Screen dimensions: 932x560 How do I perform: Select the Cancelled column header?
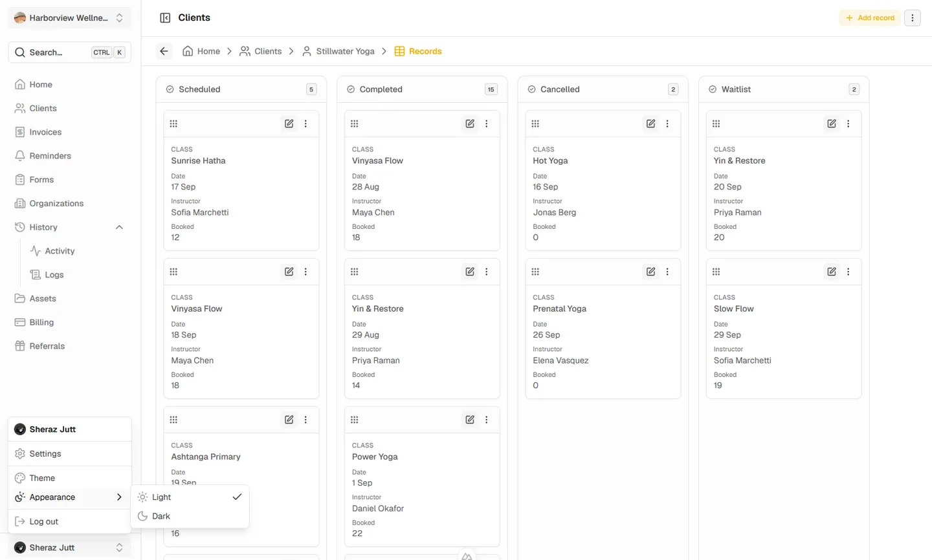603,89
